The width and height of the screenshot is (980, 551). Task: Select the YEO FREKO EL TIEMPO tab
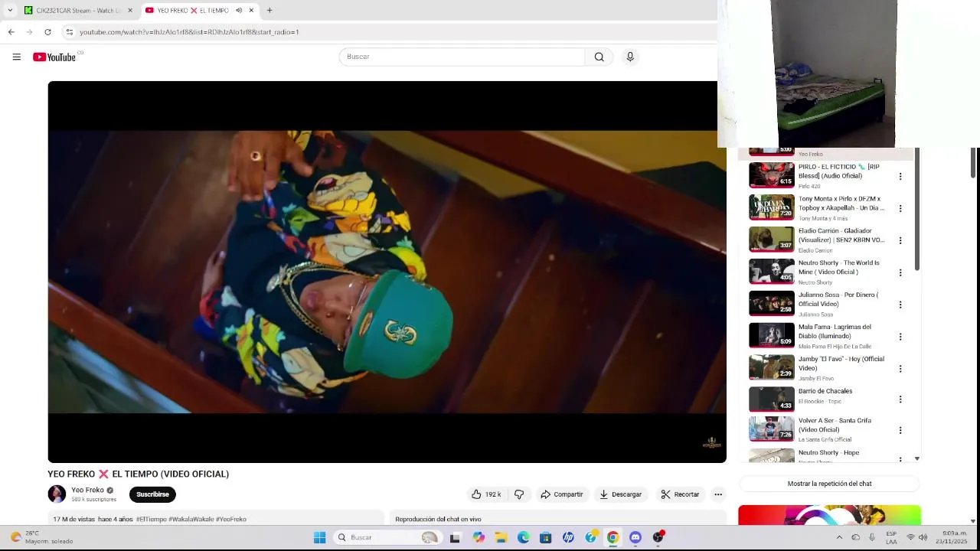click(199, 10)
